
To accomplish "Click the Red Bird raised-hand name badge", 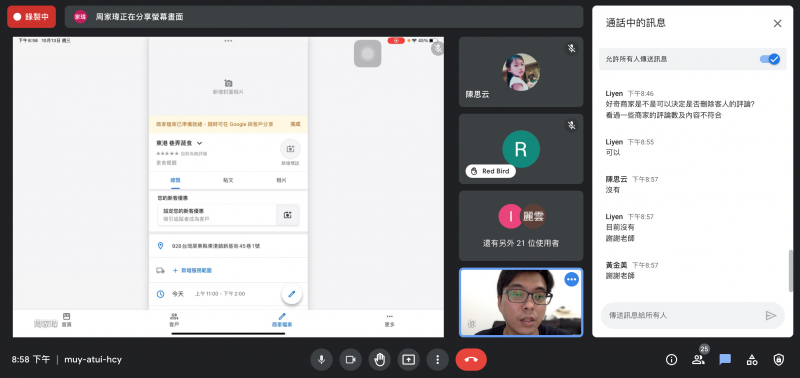I will coord(490,171).
